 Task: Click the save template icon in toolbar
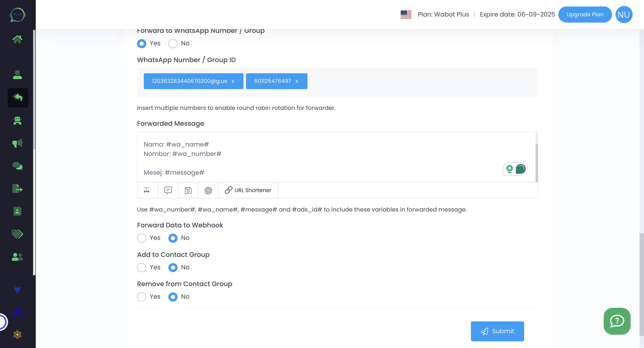tap(188, 191)
